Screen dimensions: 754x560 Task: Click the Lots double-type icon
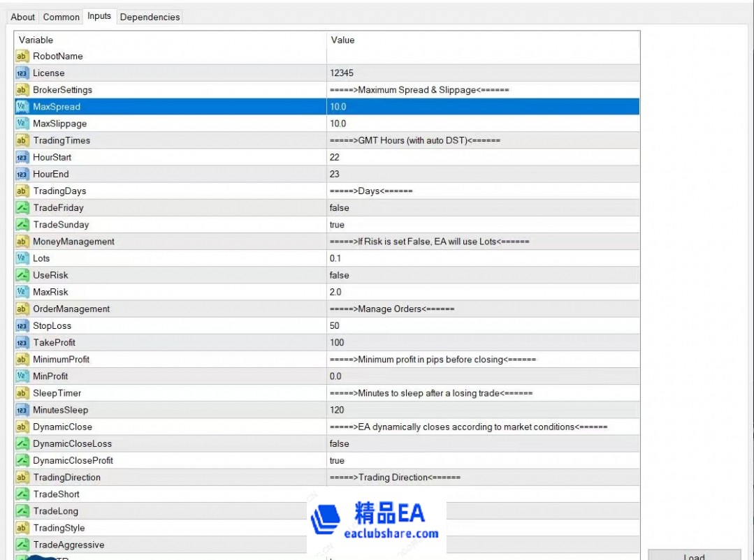pyautogui.click(x=22, y=258)
